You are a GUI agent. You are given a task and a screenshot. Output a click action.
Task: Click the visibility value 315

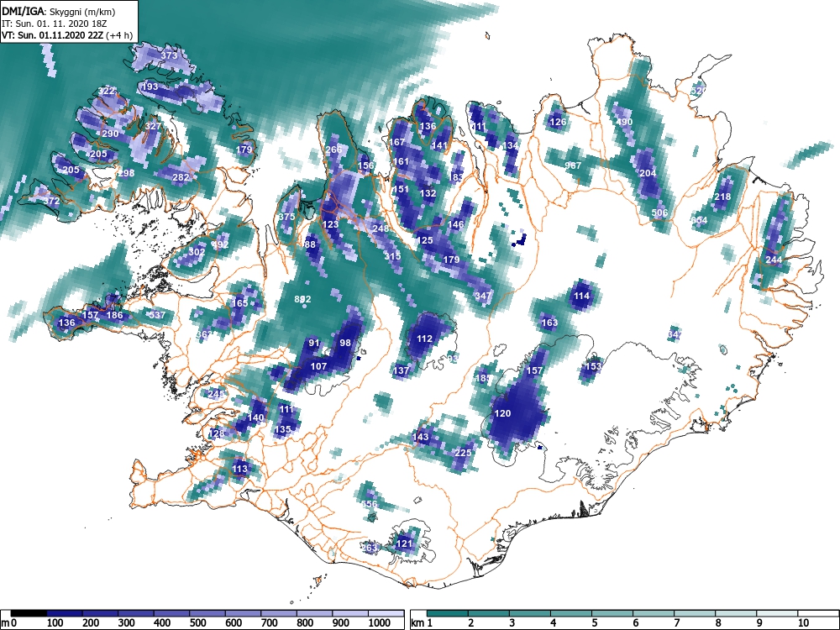[392, 256]
